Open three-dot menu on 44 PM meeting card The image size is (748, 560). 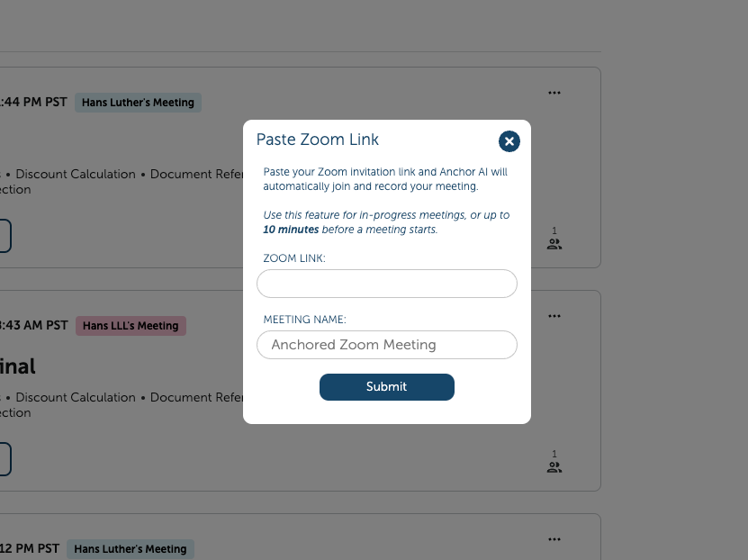pos(554,93)
